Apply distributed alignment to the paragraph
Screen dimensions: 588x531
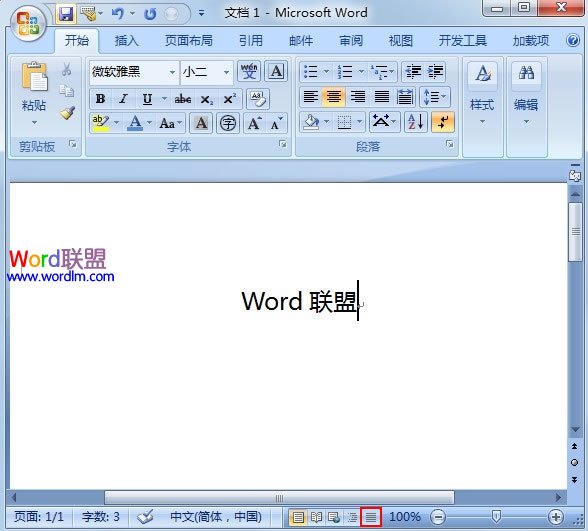click(405, 97)
